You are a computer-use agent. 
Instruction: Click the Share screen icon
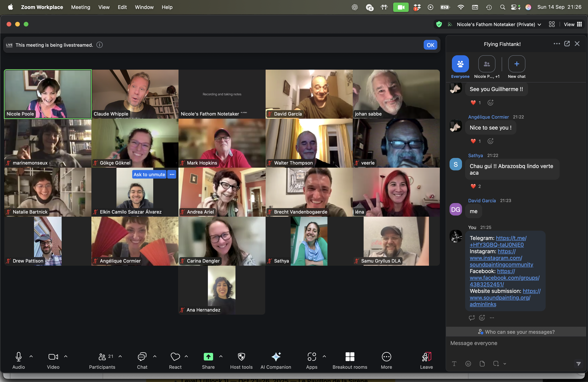click(x=208, y=357)
